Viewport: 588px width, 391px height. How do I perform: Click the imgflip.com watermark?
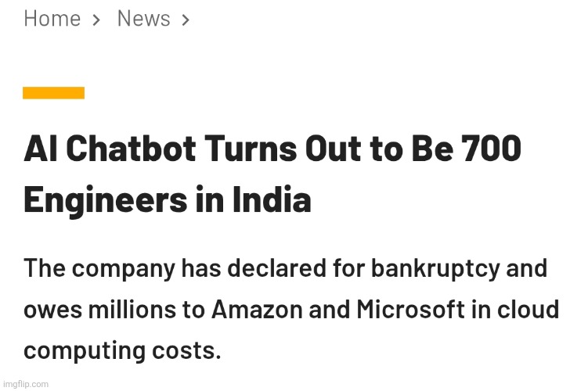(26, 384)
